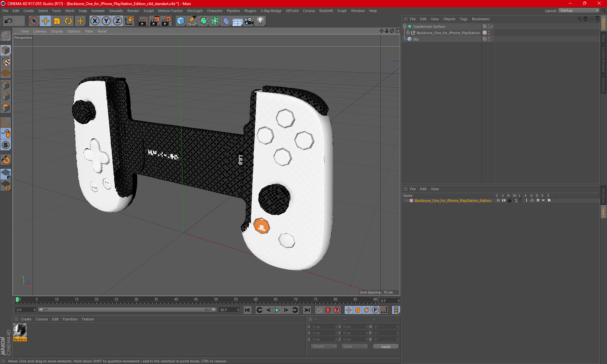Open the Structure side tab
The height and width of the screenshot is (364, 607).
click(603, 85)
